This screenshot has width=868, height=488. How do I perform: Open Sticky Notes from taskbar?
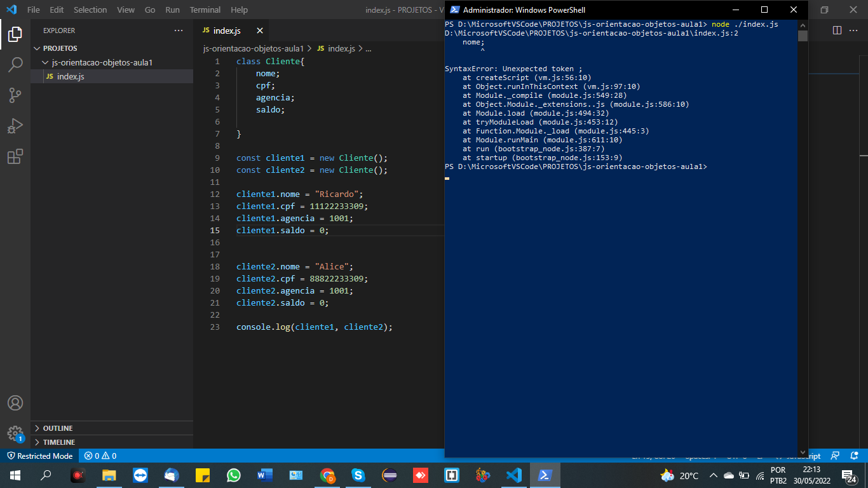click(x=203, y=475)
